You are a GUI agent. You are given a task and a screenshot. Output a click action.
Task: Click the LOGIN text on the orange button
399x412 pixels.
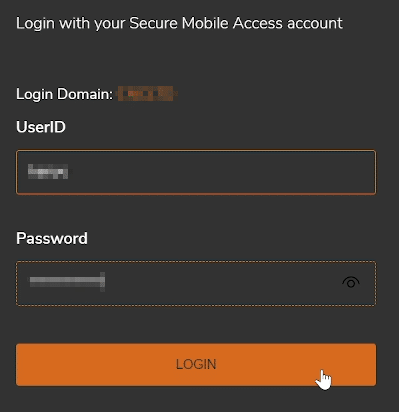[x=196, y=364]
